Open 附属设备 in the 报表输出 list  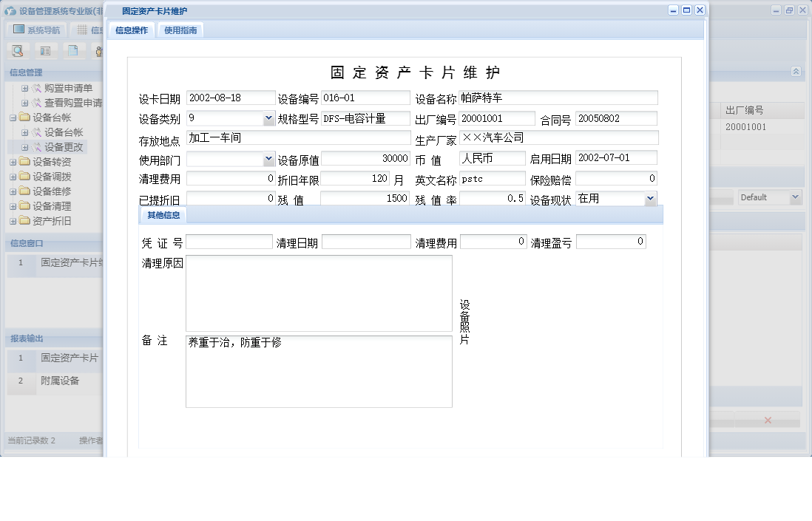61,381
